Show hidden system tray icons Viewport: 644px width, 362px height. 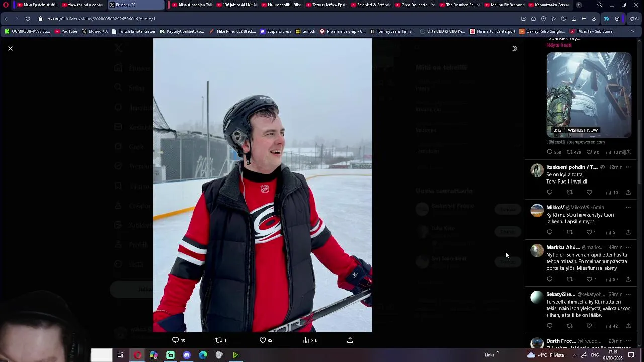click(x=574, y=355)
